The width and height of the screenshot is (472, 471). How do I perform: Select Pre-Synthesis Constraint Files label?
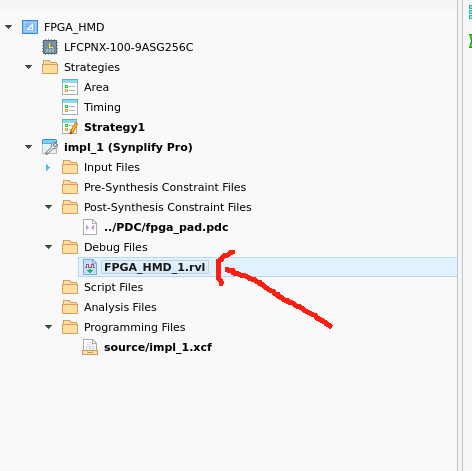[x=165, y=187]
